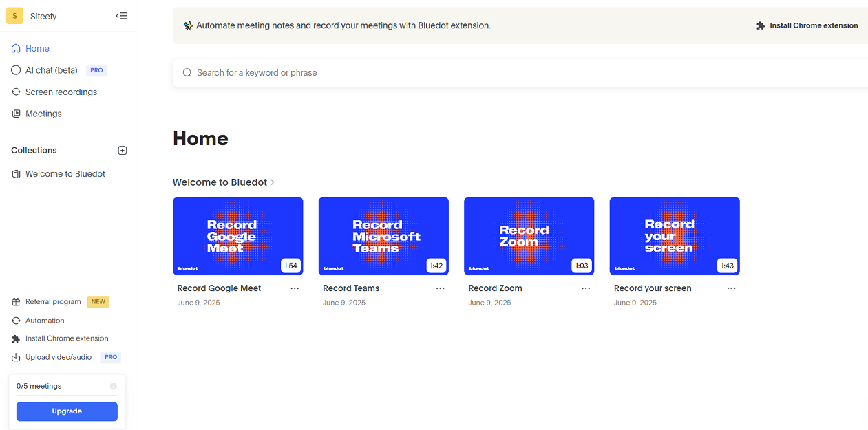Image resolution: width=868 pixels, height=430 pixels.
Task: Navigate to Meetings
Action: click(43, 114)
